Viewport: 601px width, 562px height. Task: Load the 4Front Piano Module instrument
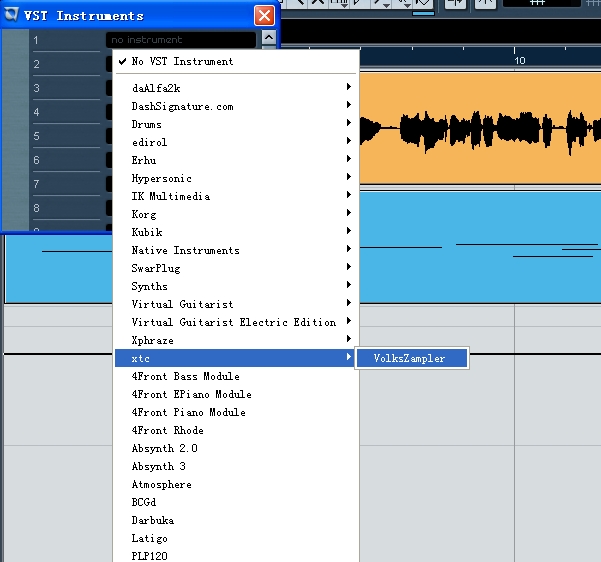pos(236,412)
